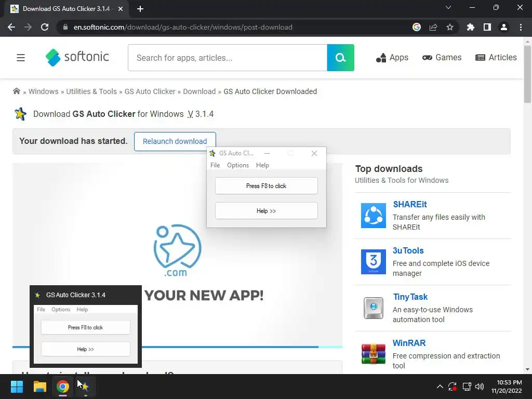Open the Chrome tab search chevron

coord(448,7)
